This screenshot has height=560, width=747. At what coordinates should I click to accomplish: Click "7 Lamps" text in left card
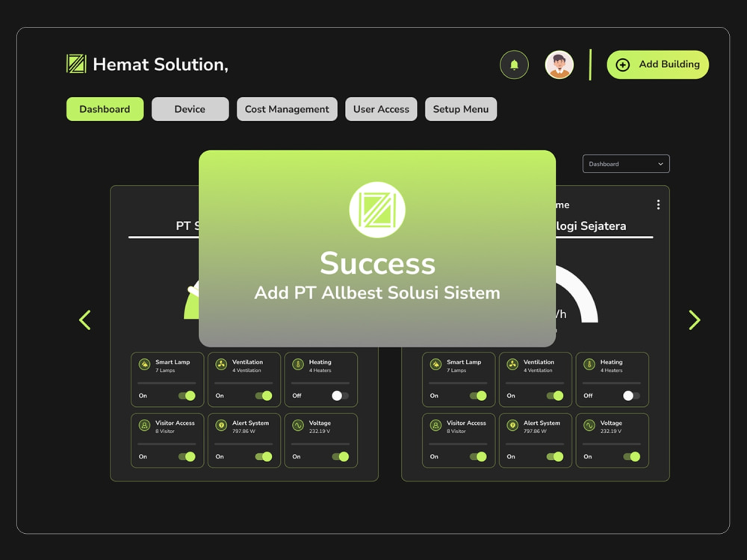coord(165,370)
